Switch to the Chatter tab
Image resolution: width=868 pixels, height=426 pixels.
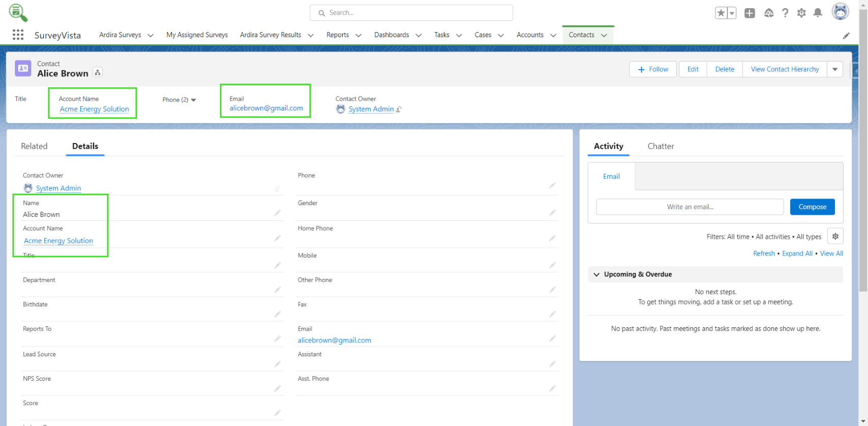(x=661, y=146)
